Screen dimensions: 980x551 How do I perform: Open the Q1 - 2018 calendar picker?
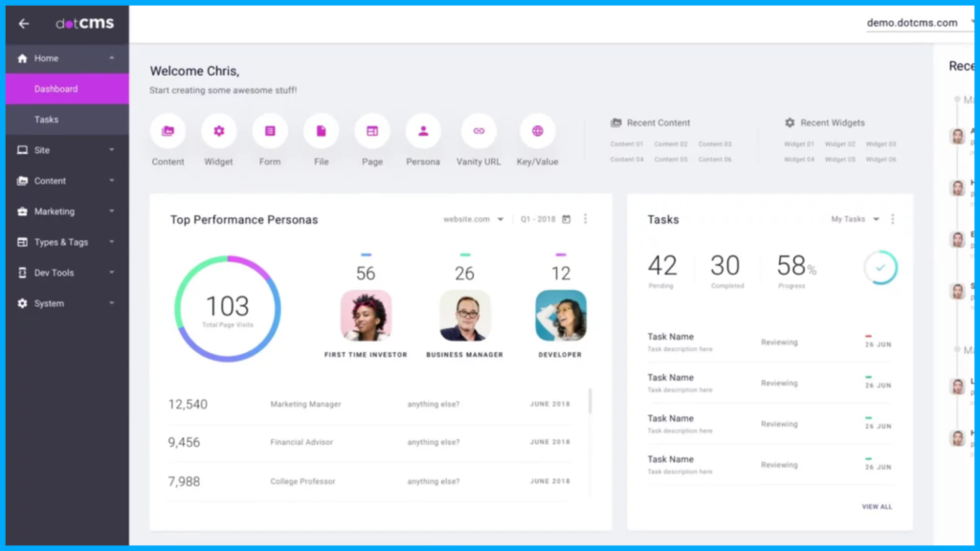click(x=566, y=219)
